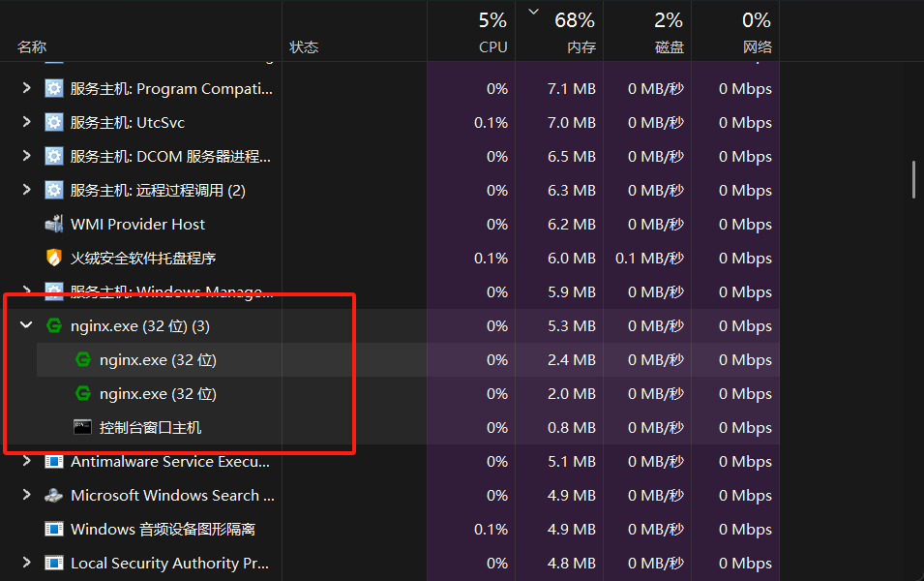Click the vertical scrollbar thumb on the process list

click(x=913, y=179)
